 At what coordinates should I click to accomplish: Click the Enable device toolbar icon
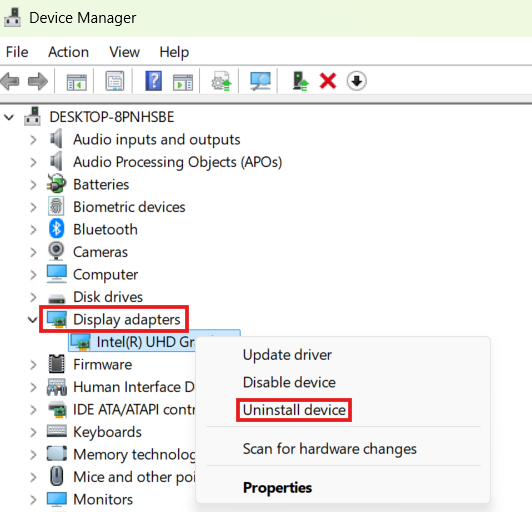click(300, 81)
